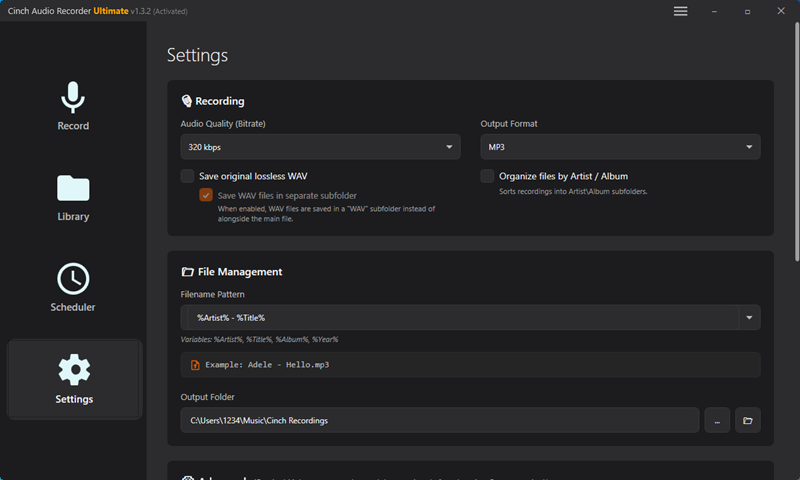Switch to the Library tab label

pos(73,217)
